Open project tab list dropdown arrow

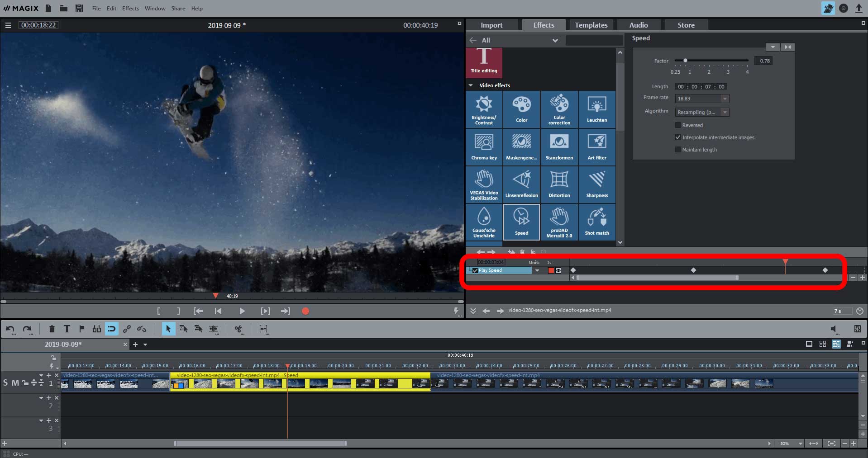point(145,345)
